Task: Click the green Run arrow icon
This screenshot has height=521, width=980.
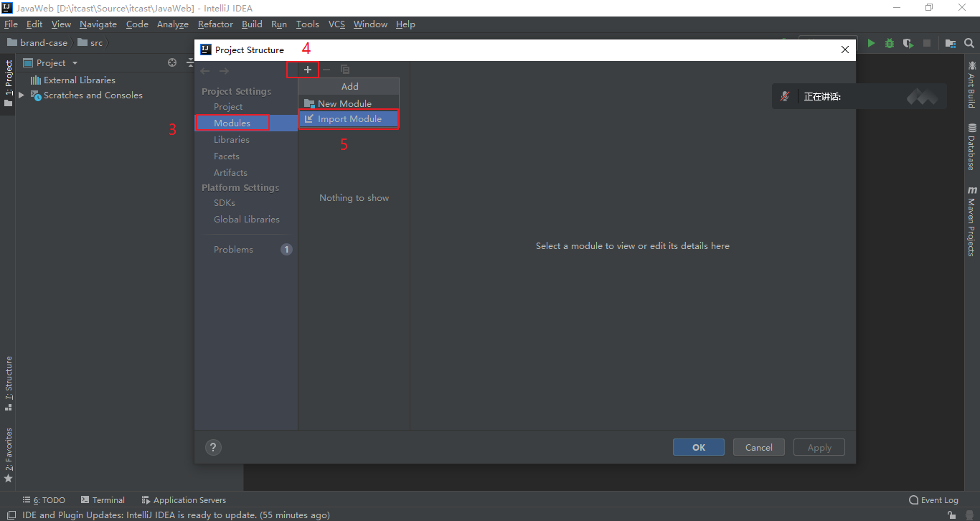Action: pos(871,43)
